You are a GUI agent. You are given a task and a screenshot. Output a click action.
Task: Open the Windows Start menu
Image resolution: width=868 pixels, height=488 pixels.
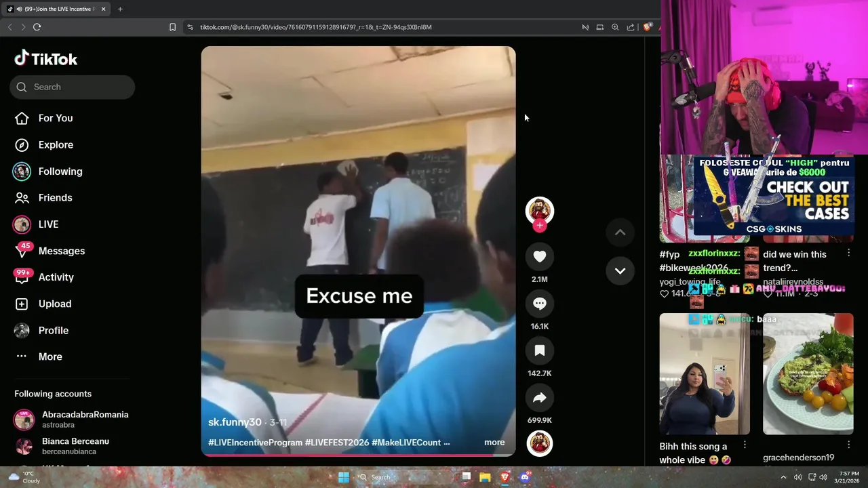(344, 477)
